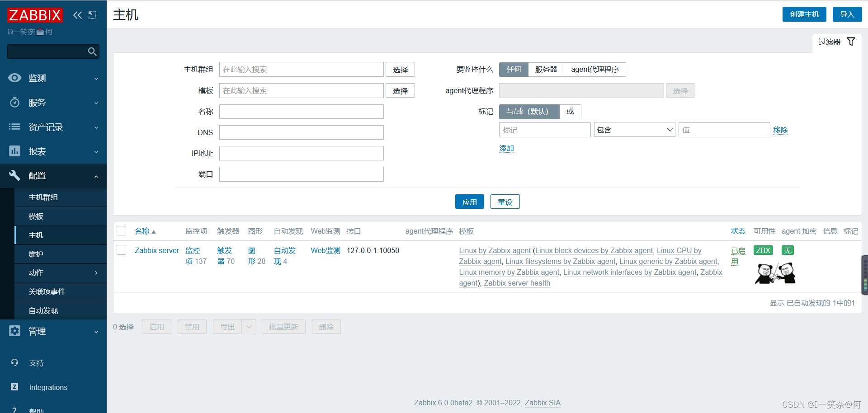Image resolution: width=868 pixels, height=413 pixels.
Task: Focus the DNS input field
Action: [302, 132]
